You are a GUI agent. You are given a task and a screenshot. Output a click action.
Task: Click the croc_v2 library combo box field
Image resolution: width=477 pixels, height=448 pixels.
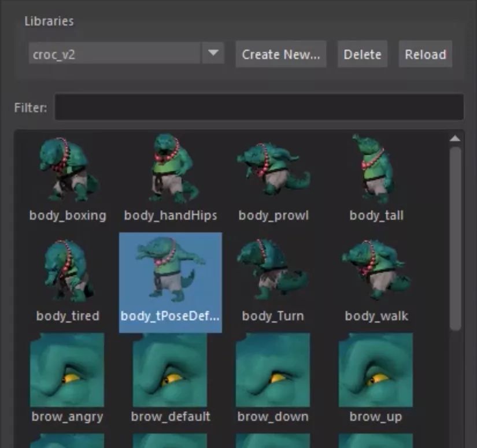tap(114, 54)
